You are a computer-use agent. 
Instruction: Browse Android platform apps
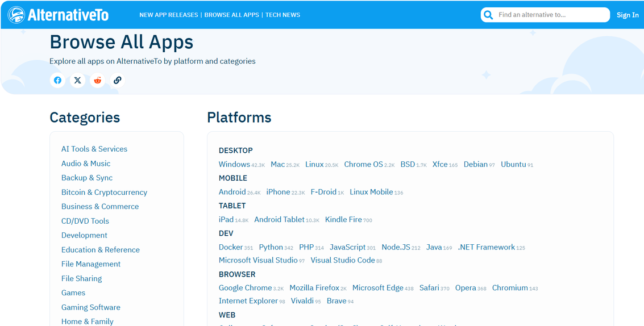232,192
